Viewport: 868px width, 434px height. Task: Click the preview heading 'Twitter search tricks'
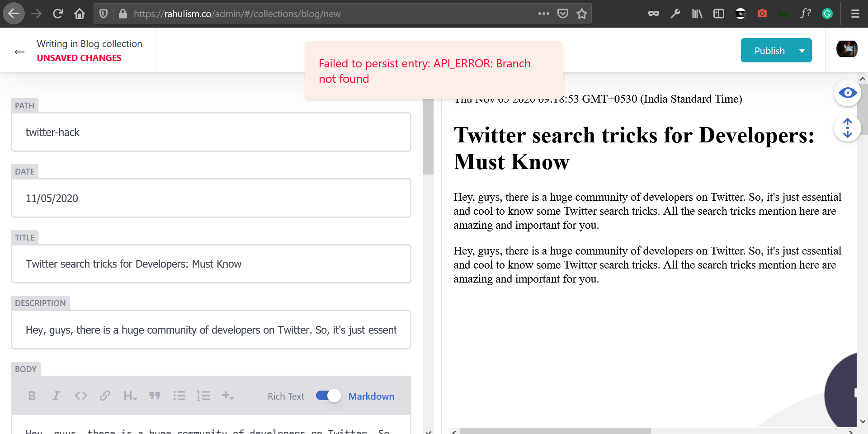coord(634,148)
